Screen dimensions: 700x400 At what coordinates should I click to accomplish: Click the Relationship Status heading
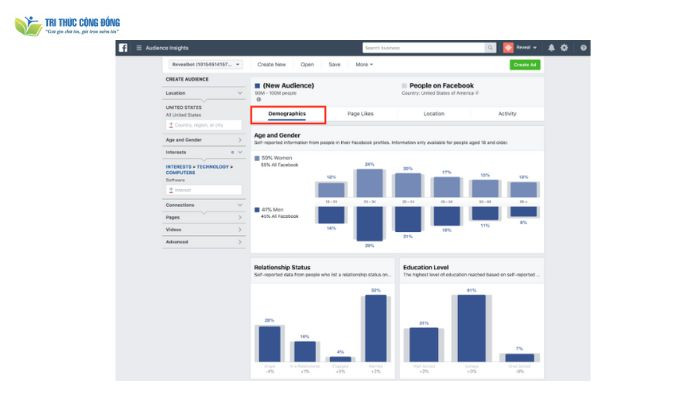282,267
